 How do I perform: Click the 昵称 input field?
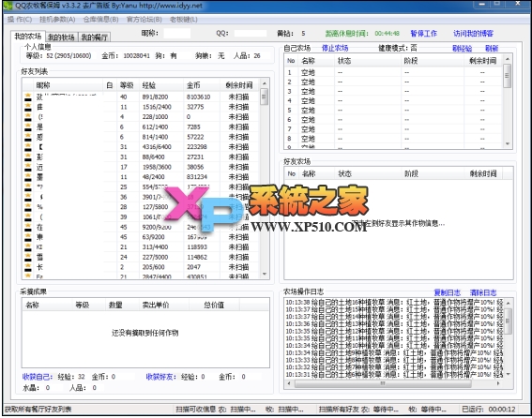tap(176, 33)
